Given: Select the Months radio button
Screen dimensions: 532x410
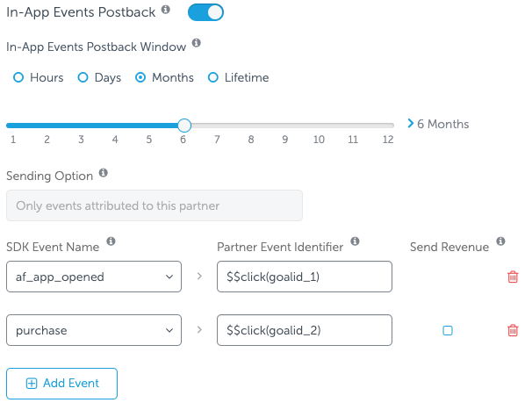Looking at the screenshot, I should coord(140,78).
